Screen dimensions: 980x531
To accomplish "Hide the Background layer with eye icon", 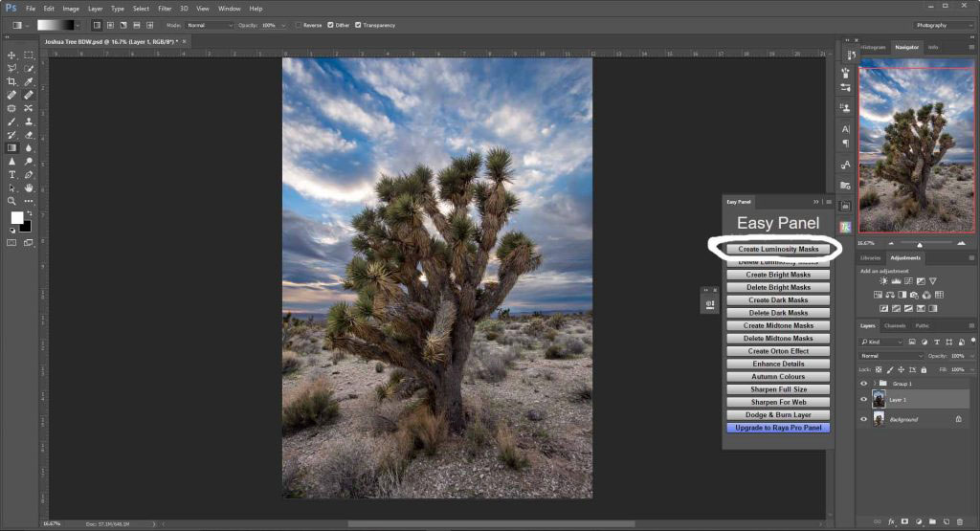I will pyautogui.click(x=864, y=419).
